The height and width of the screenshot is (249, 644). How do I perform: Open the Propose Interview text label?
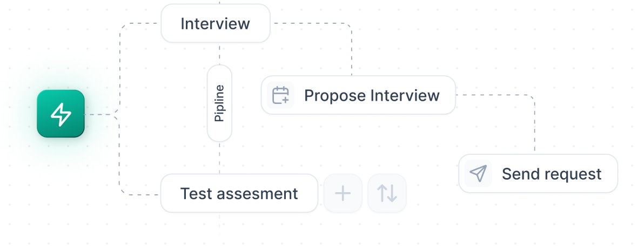[x=372, y=95]
